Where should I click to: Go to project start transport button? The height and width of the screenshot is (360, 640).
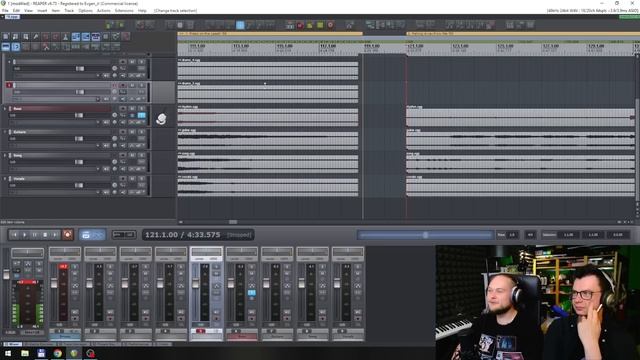pyautogui.click(x=14, y=235)
